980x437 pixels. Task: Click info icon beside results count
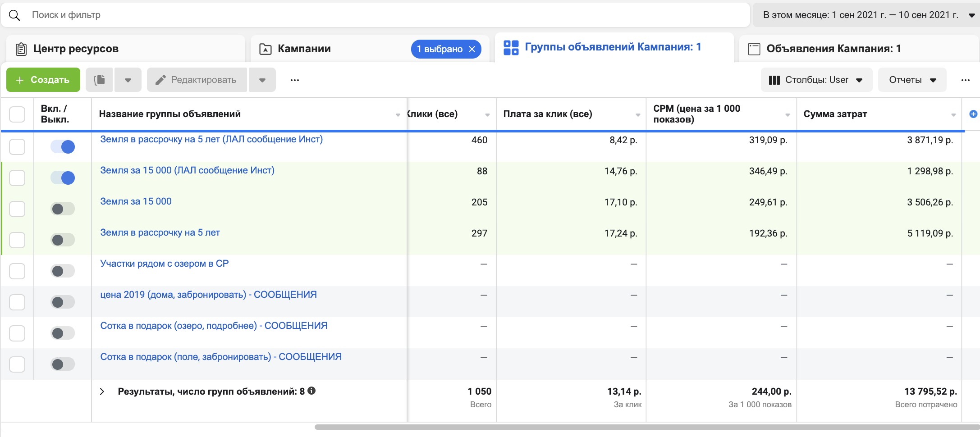(311, 391)
